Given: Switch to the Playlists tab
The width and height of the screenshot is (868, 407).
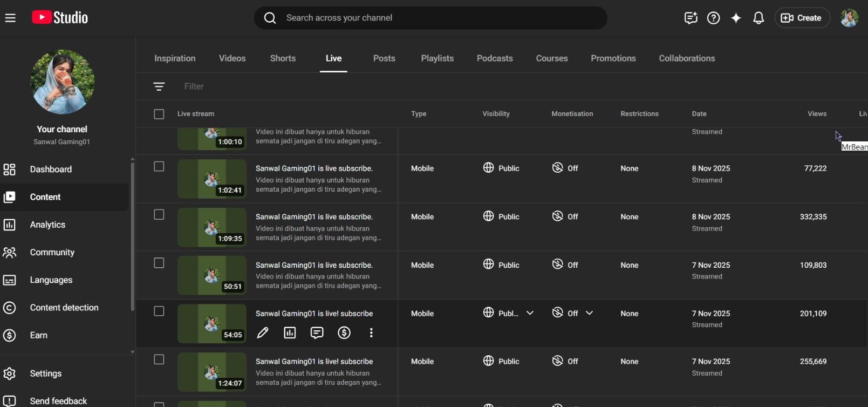Looking at the screenshot, I should pyautogui.click(x=437, y=58).
